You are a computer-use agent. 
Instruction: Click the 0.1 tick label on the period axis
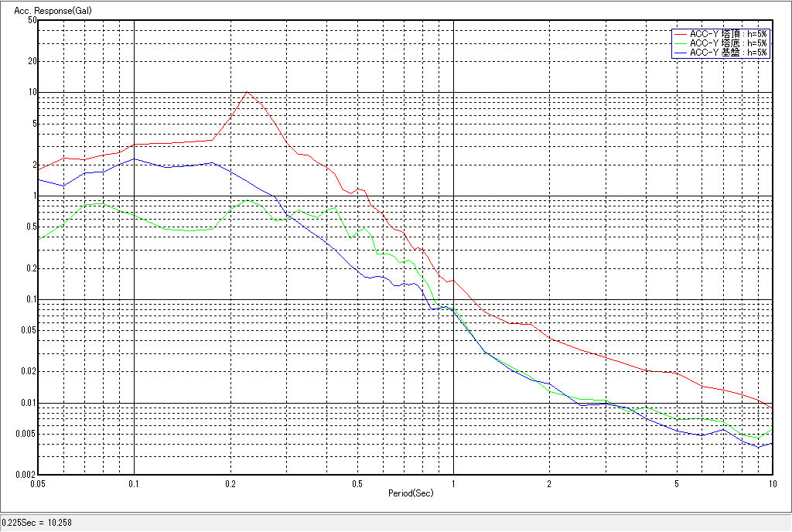[x=134, y=483]
